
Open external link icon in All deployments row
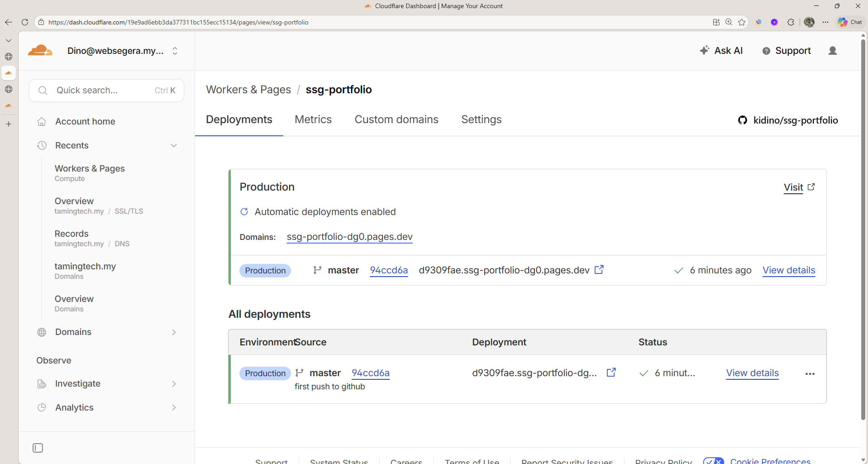(x=611, y=373)
